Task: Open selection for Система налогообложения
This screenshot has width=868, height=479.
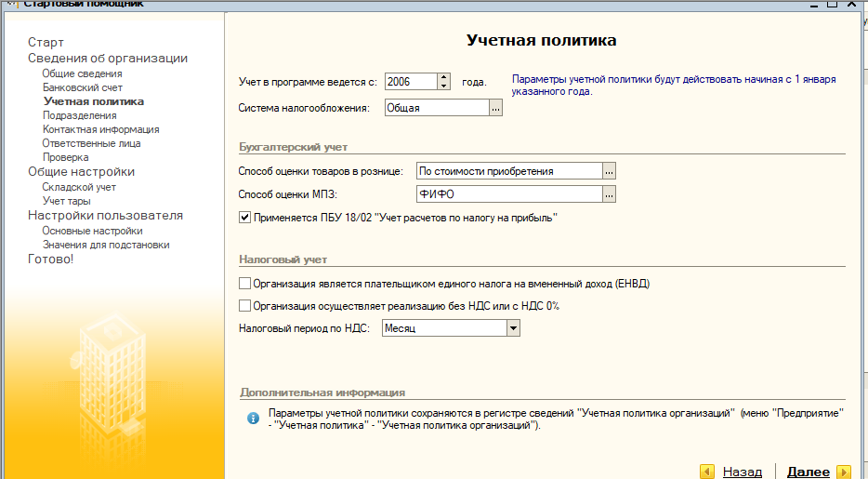Action: point(495,108)
